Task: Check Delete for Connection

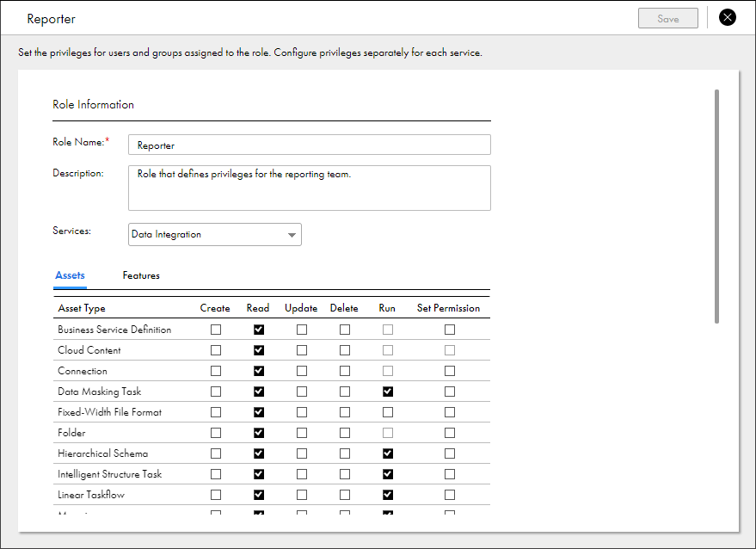Action: [x=345, y=371]
